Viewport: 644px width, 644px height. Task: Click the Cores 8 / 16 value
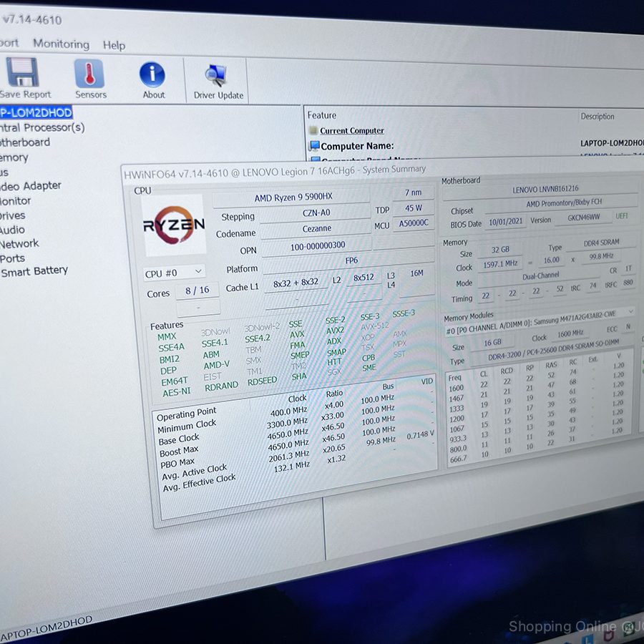[197, 291]
